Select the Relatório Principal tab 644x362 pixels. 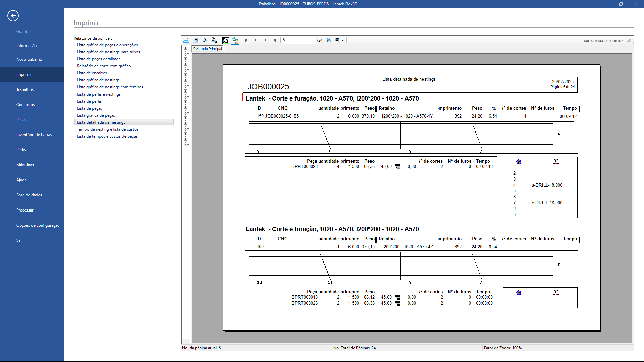[x=208, y=49]
